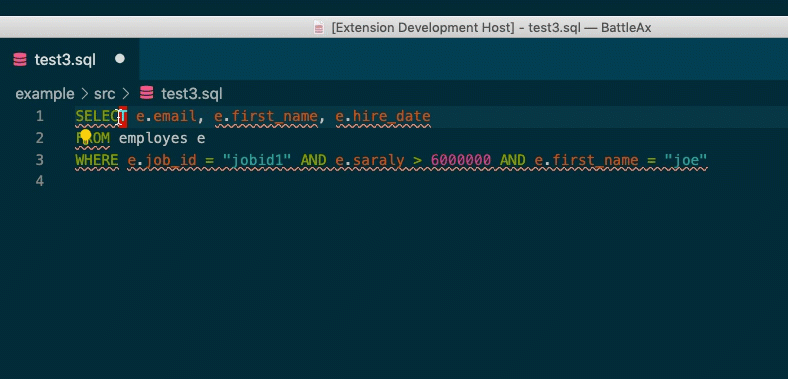
Task: Open the 'src' breadcrumb segment
Action: point(105,93)
